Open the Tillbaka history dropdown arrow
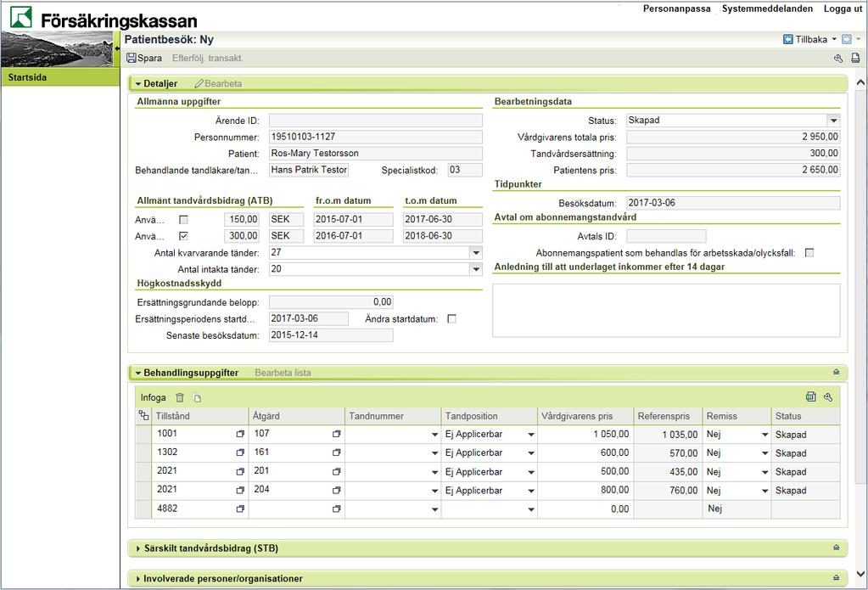This screenshot has width=868, height=590. click(x=834, y=39)
